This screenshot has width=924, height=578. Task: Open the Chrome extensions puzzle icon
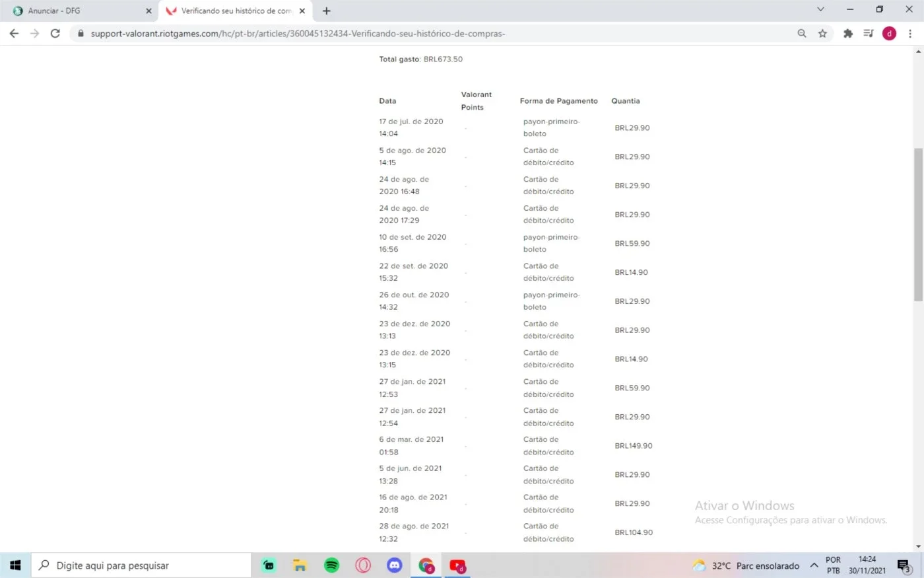coord(848,33)
